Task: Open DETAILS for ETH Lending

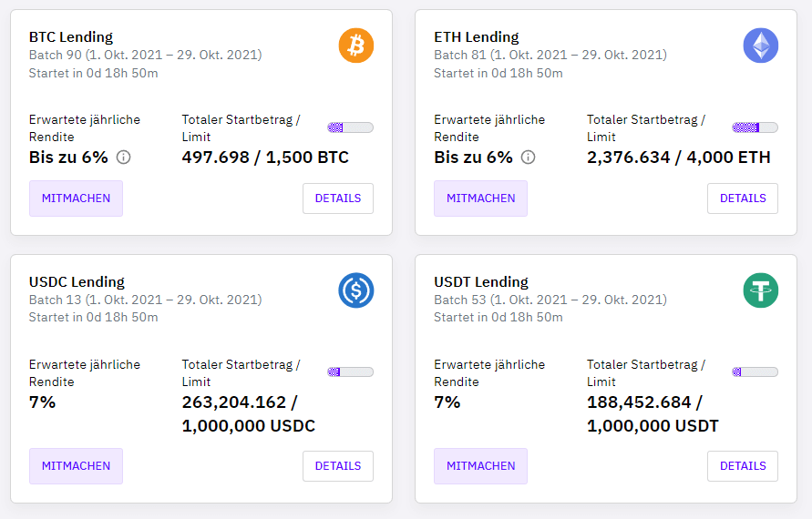Action: [743, 198]
